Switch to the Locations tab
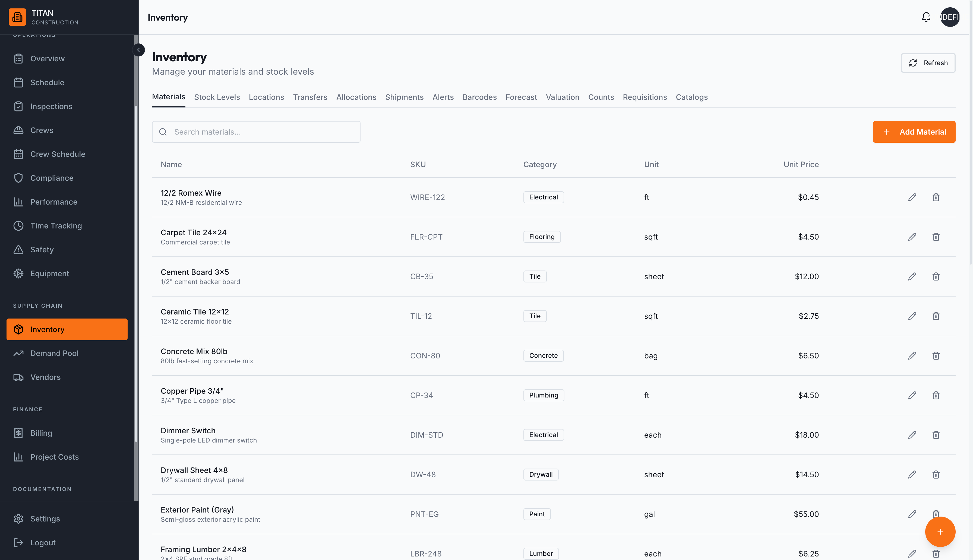973x560 pixels. (266, 97)
